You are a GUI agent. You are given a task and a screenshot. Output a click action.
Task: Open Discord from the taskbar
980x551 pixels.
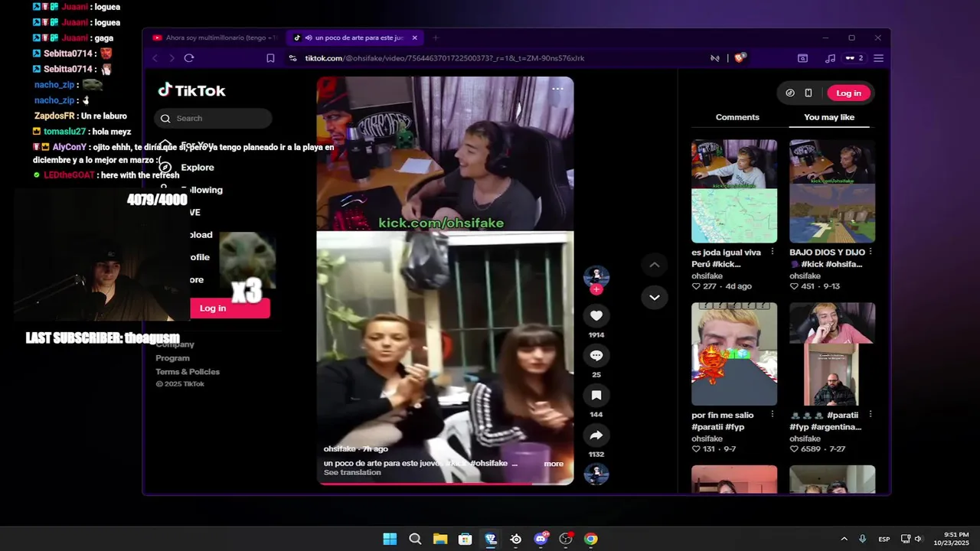[541, 539]
